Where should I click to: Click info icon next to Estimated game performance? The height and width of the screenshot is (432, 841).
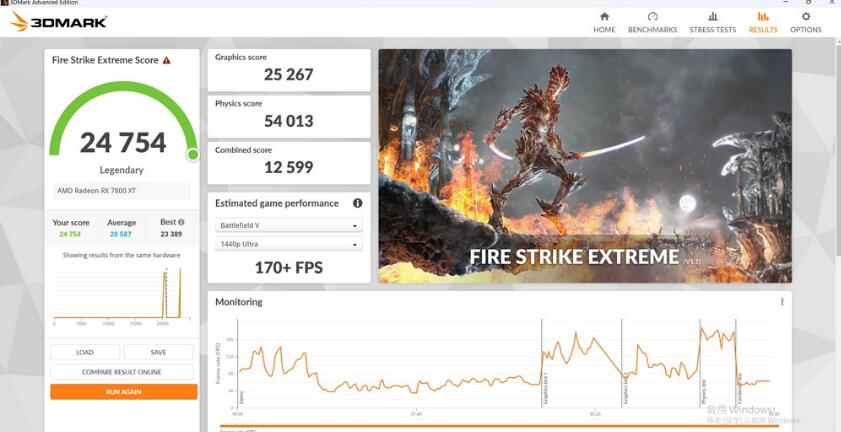click(357, 203)
